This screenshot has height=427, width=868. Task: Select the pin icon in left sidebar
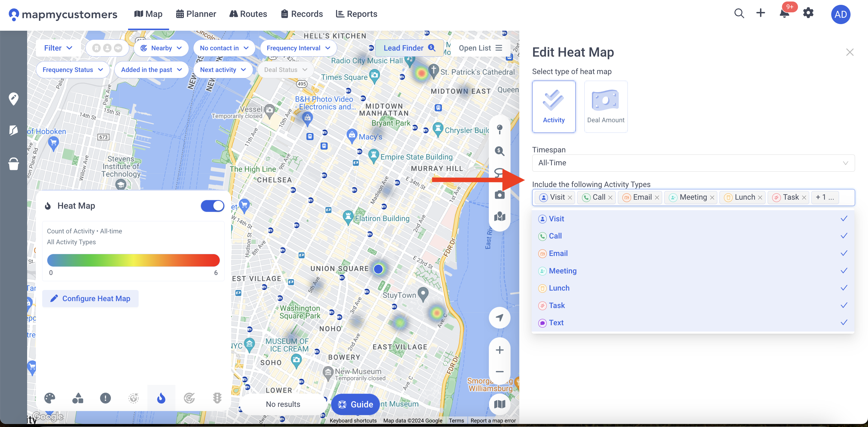pyautogui.click(x=14, y=99)
